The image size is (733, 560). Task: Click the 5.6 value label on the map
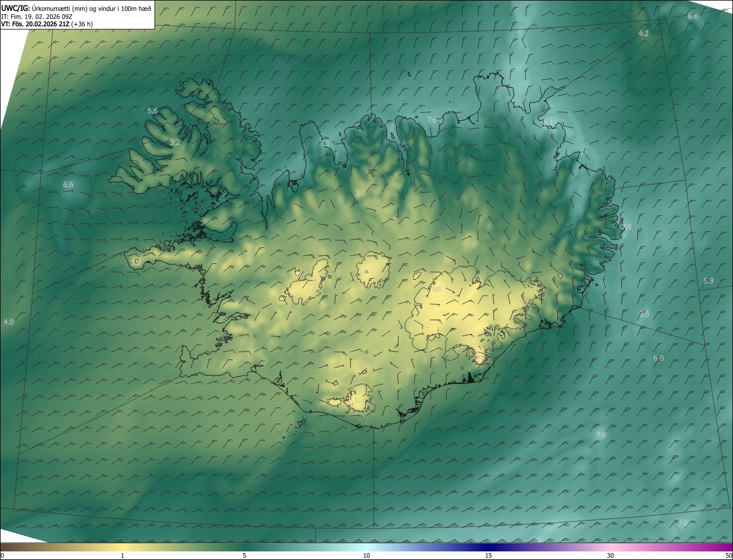point(152,111)
